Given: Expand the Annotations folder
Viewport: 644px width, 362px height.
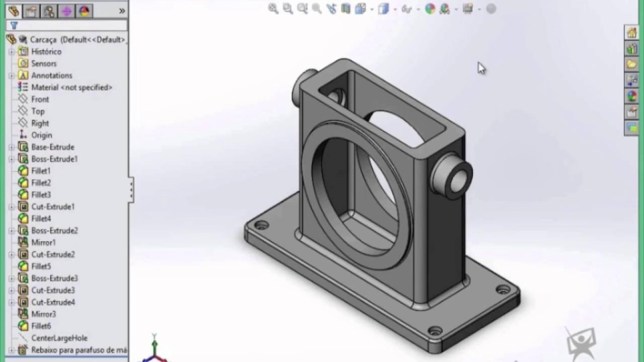Looking at the screenshot, I should (12, 75).
